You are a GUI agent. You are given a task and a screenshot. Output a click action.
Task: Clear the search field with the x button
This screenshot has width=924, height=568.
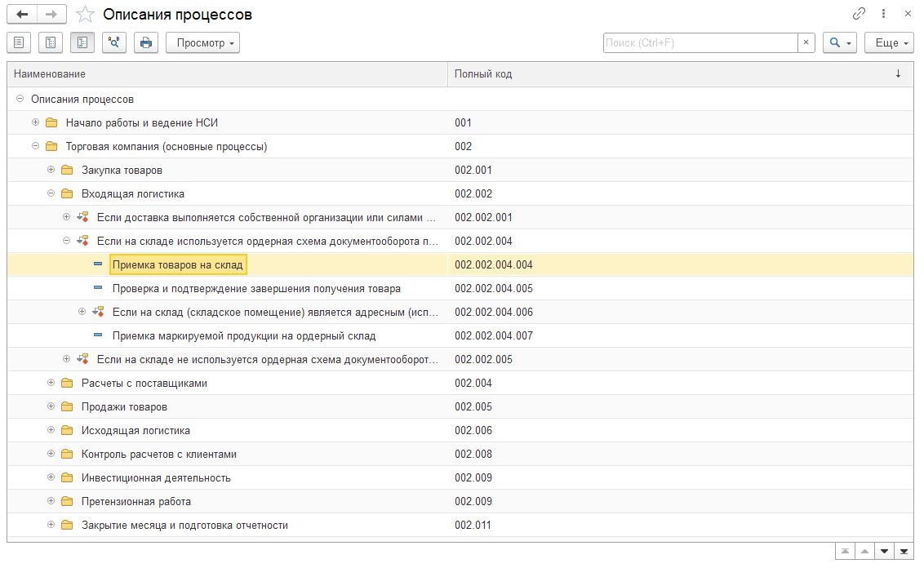pyautogui.click(x=806, y=42)
